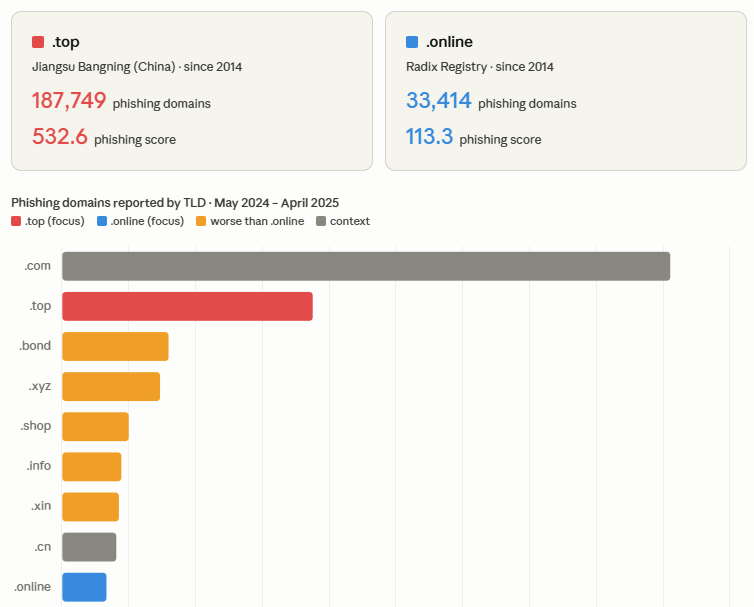
Task: Click the chart title Phishing domains reported
Action: 175,203
